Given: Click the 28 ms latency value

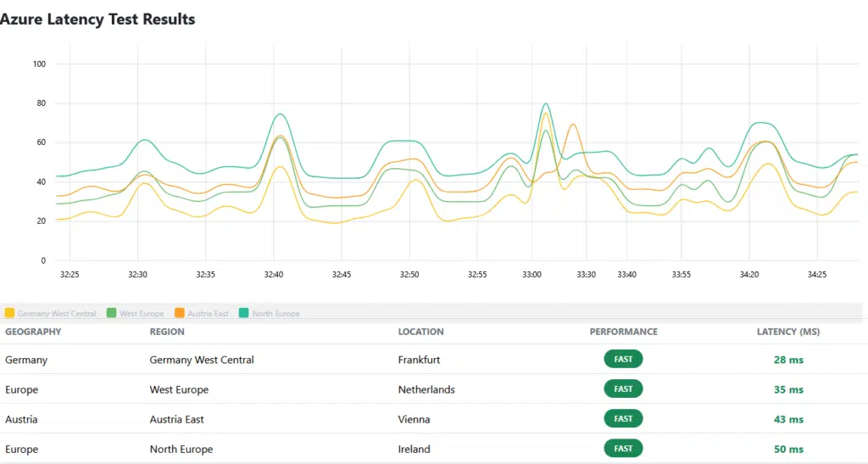Looking at the screenshot, I should point(788,360).
